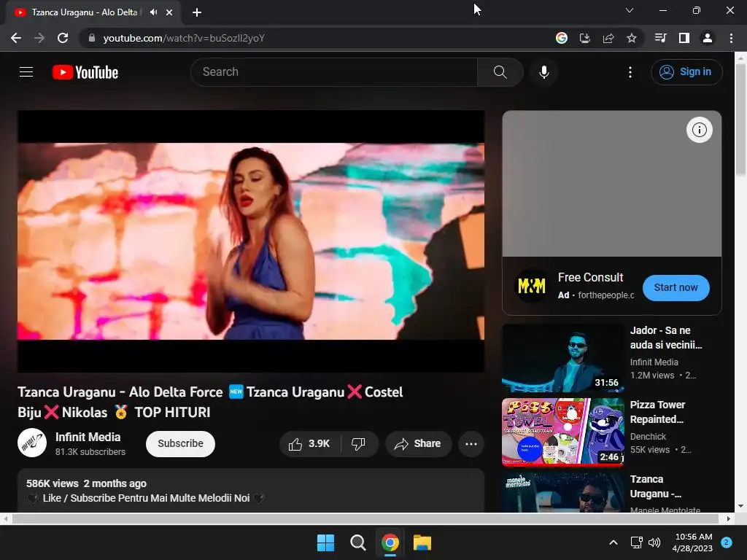Viewport: 747px width, 560px height.
Task: Click Start now on the ad
Action: pyautogui.click(x=676, y=287)
